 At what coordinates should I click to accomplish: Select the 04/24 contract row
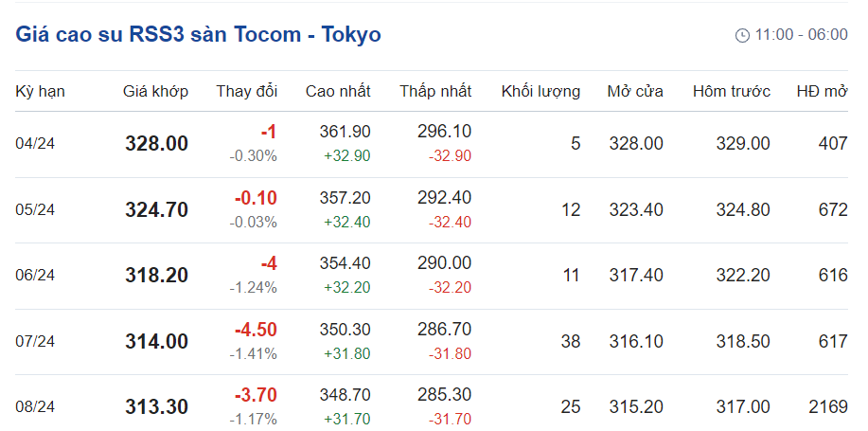pyautogui.click(x=35, y=144)
